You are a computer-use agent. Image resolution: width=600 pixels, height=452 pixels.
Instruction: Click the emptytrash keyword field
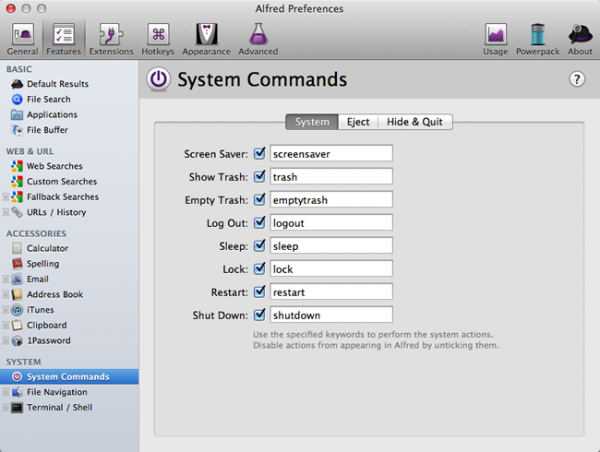click(x=331, y=199)
